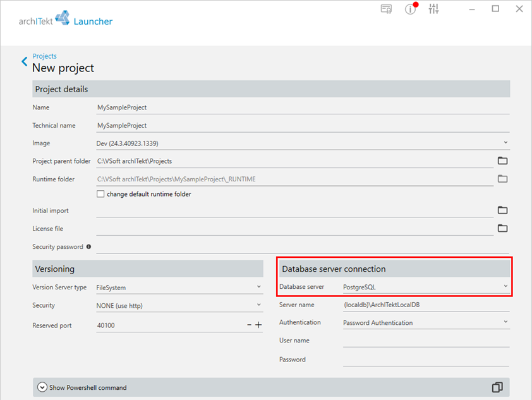Open the Image version dropdown

[303, 143]
